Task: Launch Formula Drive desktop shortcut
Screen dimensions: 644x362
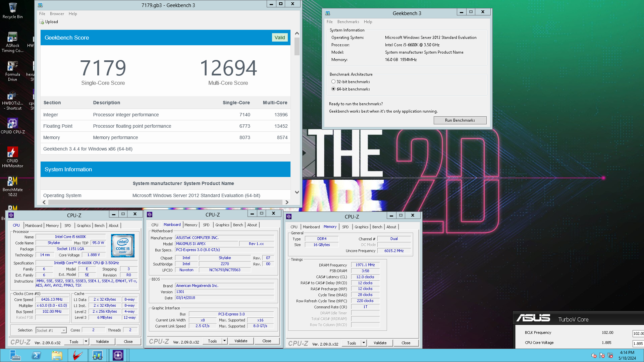Action: (13, 71)
